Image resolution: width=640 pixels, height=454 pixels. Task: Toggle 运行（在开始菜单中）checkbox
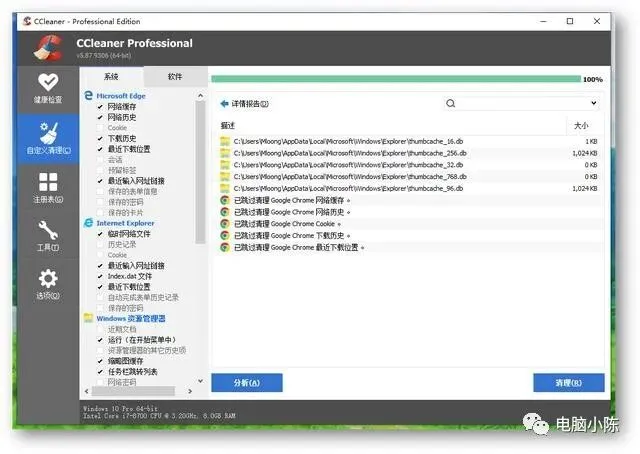click(100, 340)
